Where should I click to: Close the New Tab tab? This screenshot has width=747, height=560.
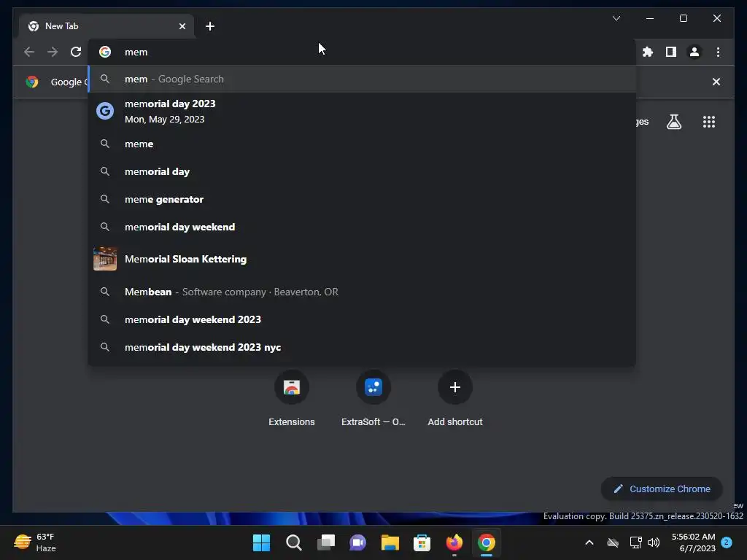(x=182, y=26)
